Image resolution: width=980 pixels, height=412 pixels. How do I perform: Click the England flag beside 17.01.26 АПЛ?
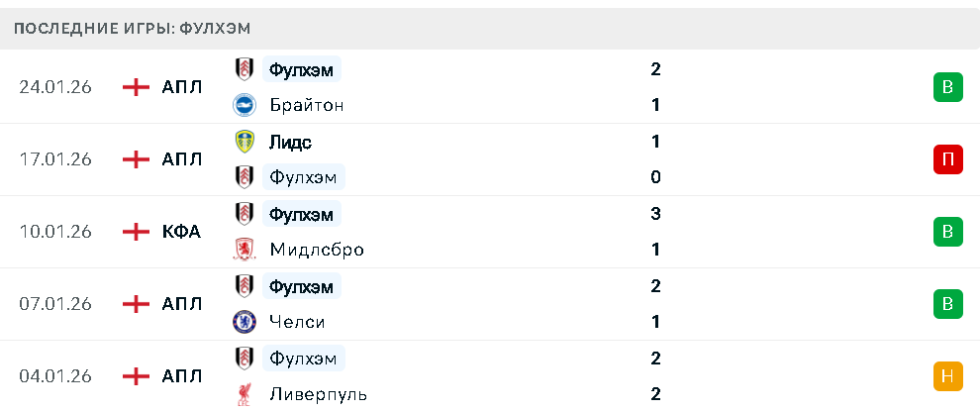pyautogui.click(x=136, y=159)
